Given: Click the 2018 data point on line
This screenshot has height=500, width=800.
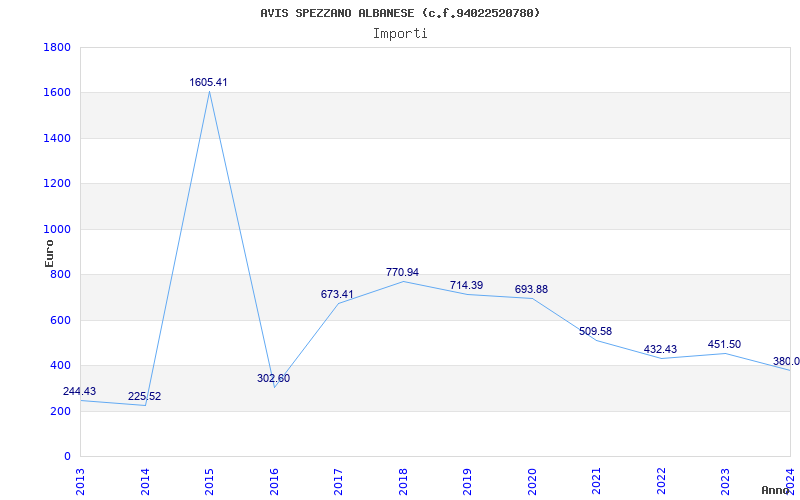Looking at the screenshot, I should (x=403, y=281).
